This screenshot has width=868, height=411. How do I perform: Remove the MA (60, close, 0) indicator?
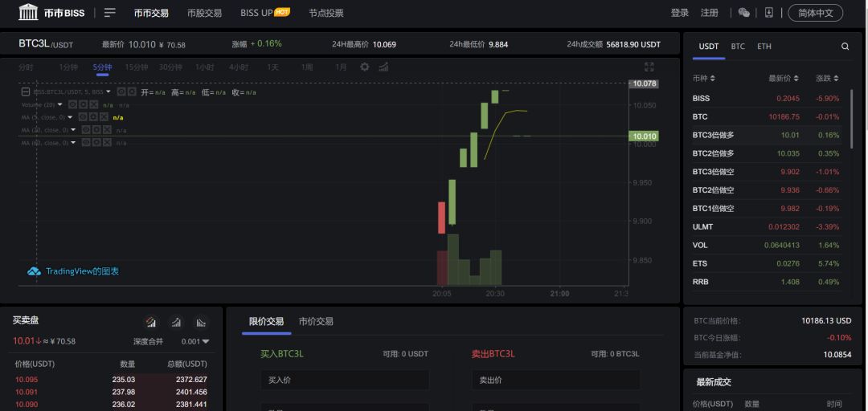click(x=107, y=143)
